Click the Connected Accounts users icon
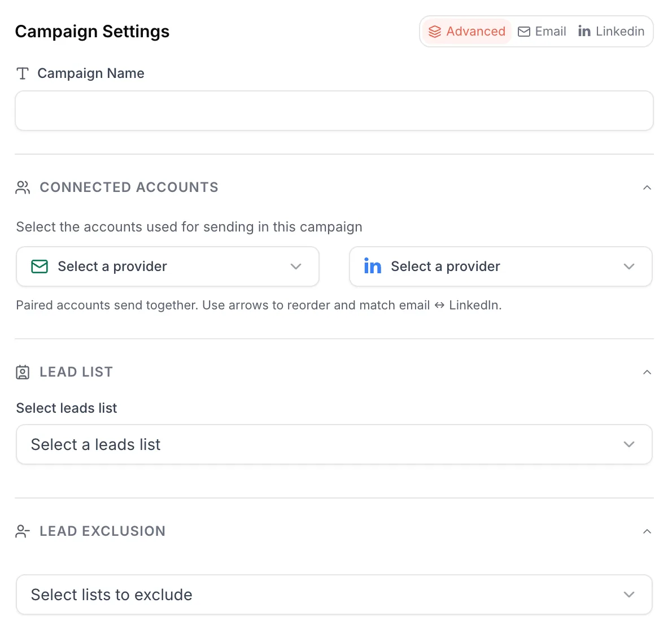 [23, 187]
